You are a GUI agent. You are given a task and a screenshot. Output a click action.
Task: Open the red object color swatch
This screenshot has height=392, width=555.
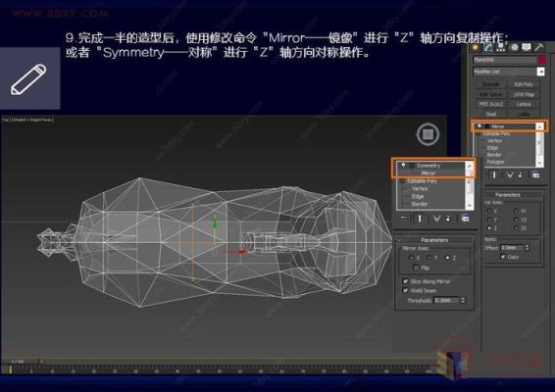pyautogui.click(x=542, y=60)
